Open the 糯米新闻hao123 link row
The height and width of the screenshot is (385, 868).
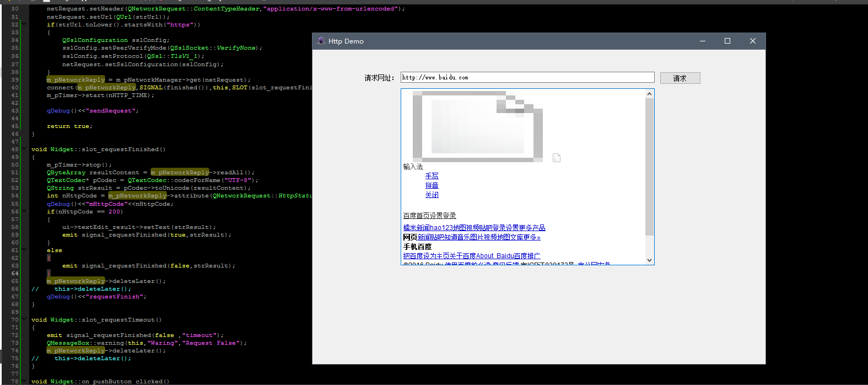[474, 227]
